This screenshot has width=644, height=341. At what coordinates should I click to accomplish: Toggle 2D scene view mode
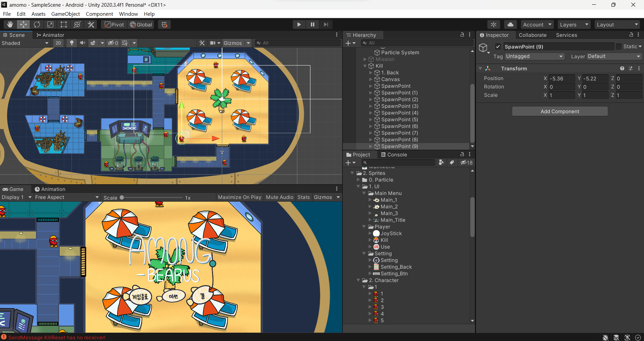58,43
